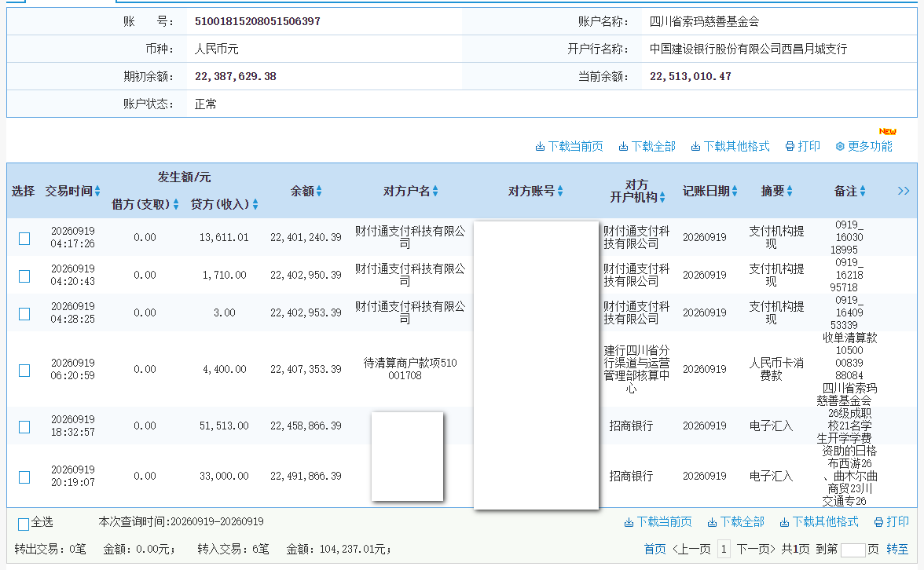Screen dimensions: 924x570
Task: Click the 账户状态 value 正常
Action: click(206, 104)
